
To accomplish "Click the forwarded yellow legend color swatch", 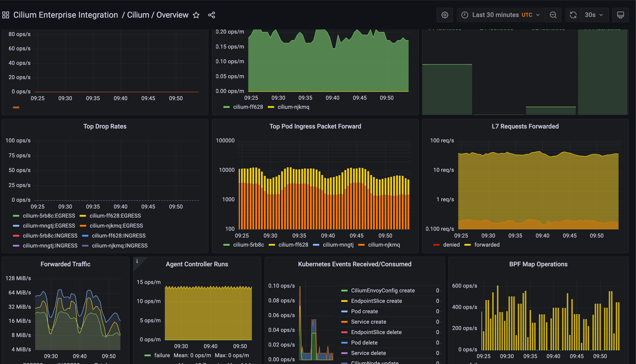I will [468, 245].
